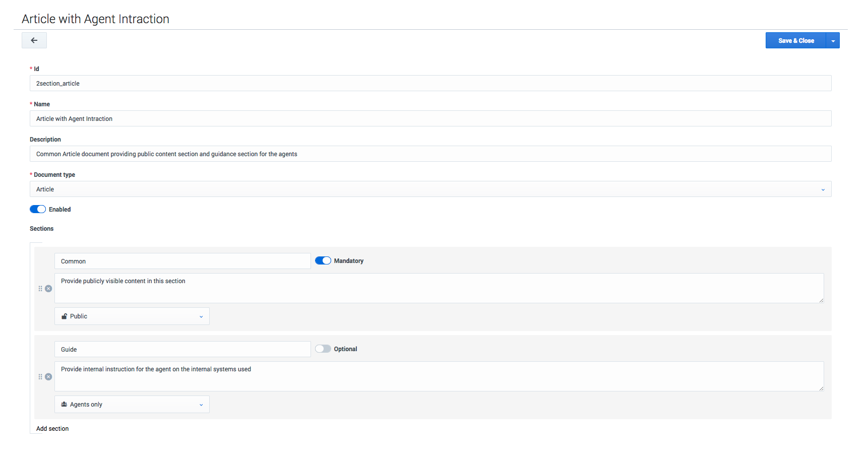The height and width of the screenshot is (463, 868).
Task: Focus the Name text field
Action: tap(430, 119)
